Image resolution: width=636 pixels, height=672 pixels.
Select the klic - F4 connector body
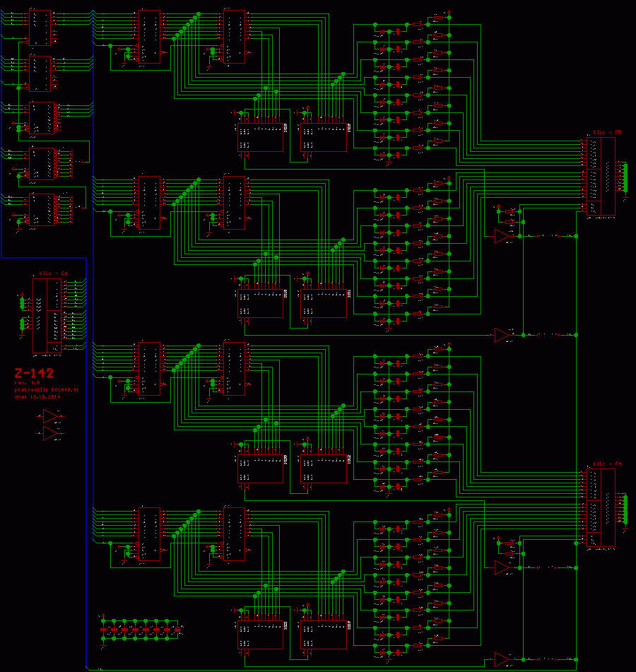point(601,507)
